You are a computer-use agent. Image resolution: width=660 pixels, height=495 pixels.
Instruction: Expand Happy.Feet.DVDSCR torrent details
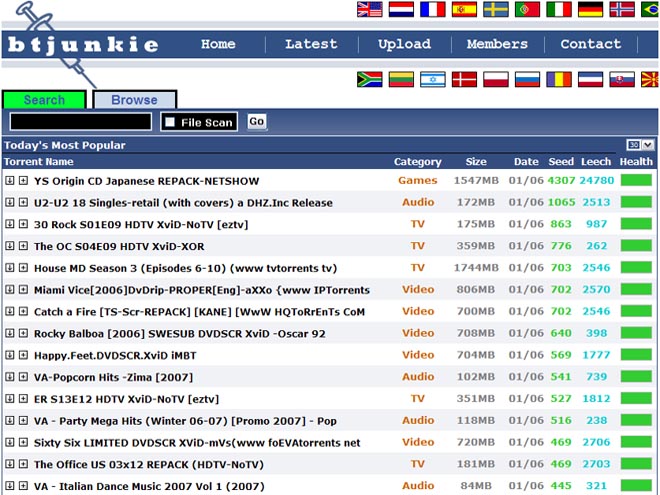coord(23,355)
